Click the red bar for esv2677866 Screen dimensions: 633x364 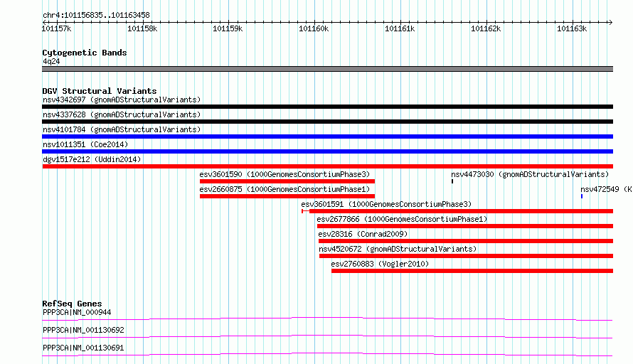(465, 226)
